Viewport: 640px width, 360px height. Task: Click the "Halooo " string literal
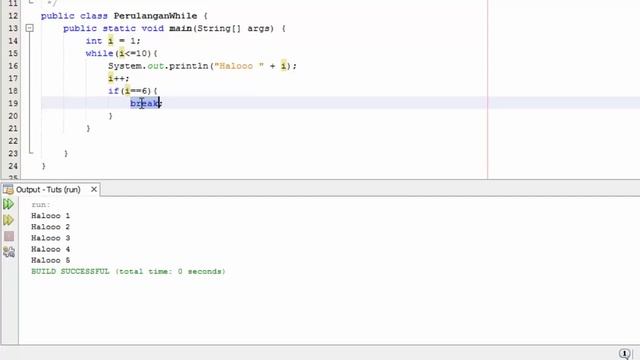click(239, 66)
